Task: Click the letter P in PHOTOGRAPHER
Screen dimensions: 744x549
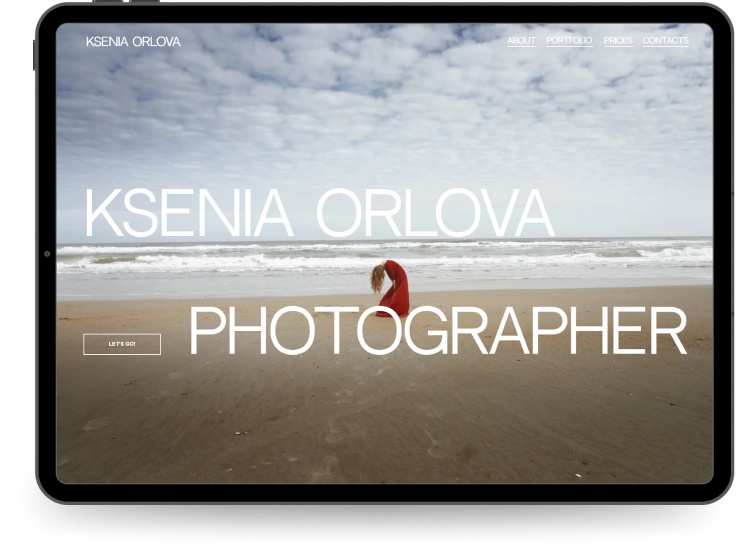Action: pyautogui.click(x=206, y=333)
